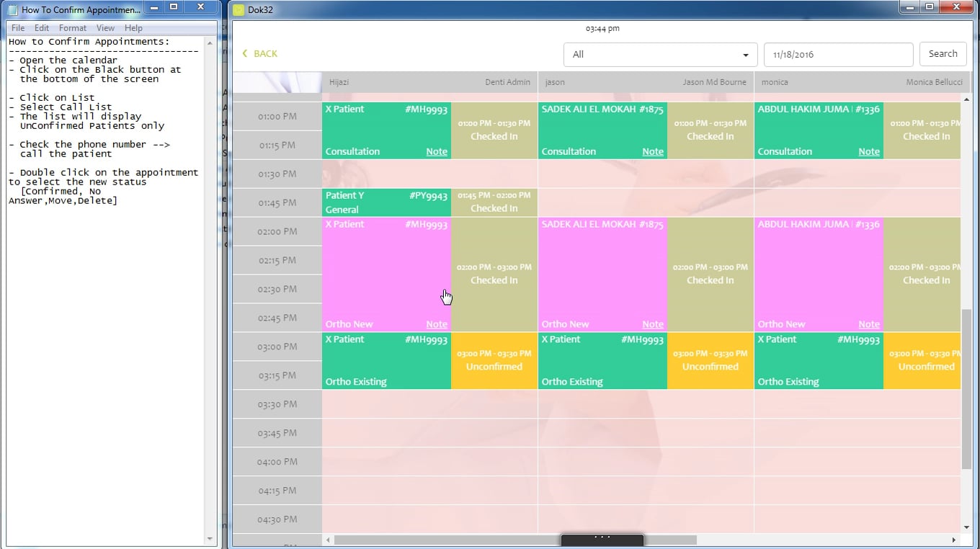Click the Hijazi Denti Admin column header
The image size is (980, 549).
click(429, 82)
